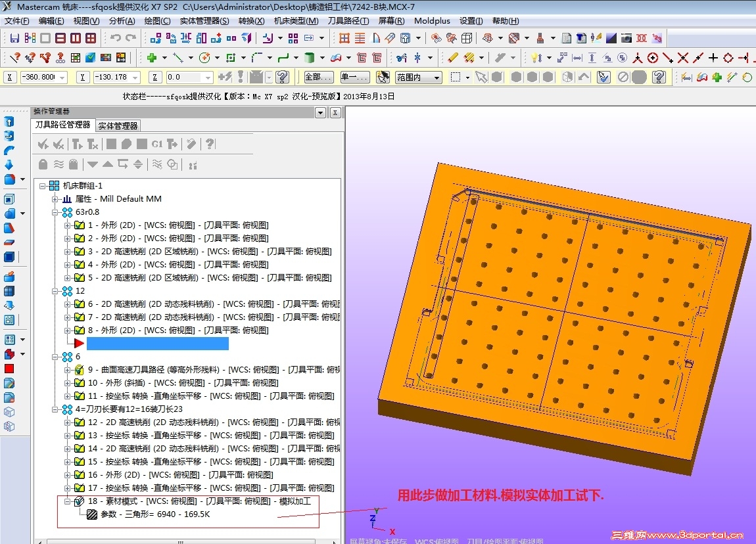Click the X coordinate lock button
The image size is (756, 544).
click(10, 77)
